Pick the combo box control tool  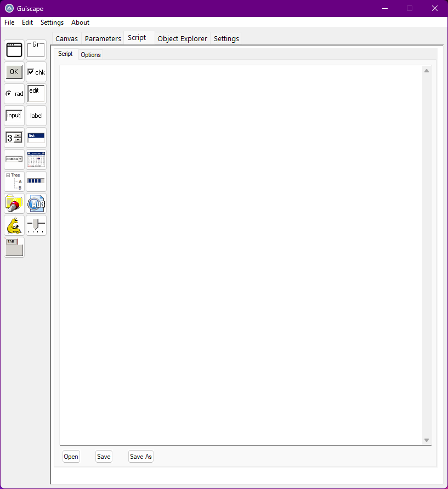[14, 160]
